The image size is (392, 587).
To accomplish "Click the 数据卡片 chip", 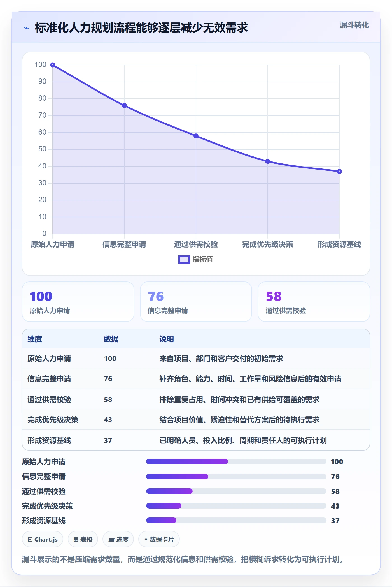I will click(159, 539).
